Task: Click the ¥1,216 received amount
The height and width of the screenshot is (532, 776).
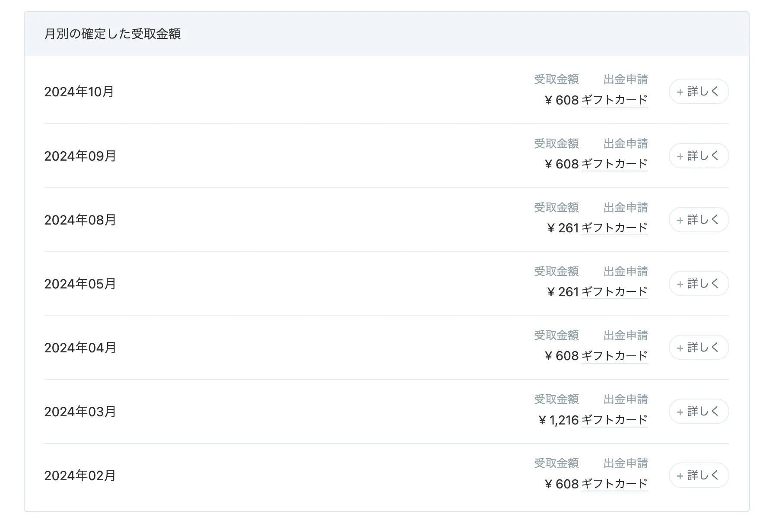Action: [x=558, y=420]
